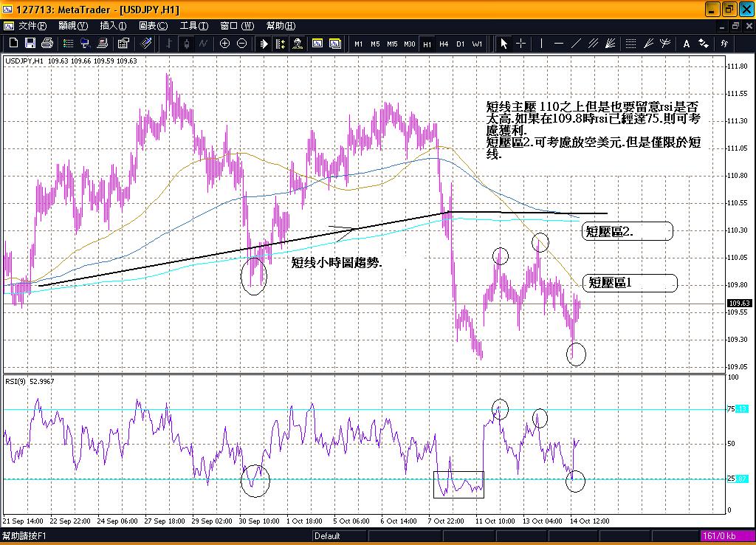The width and height of the screenshot is (756, 545).
Task: Select the crosshair tool
Action: (x=520, y=44)
